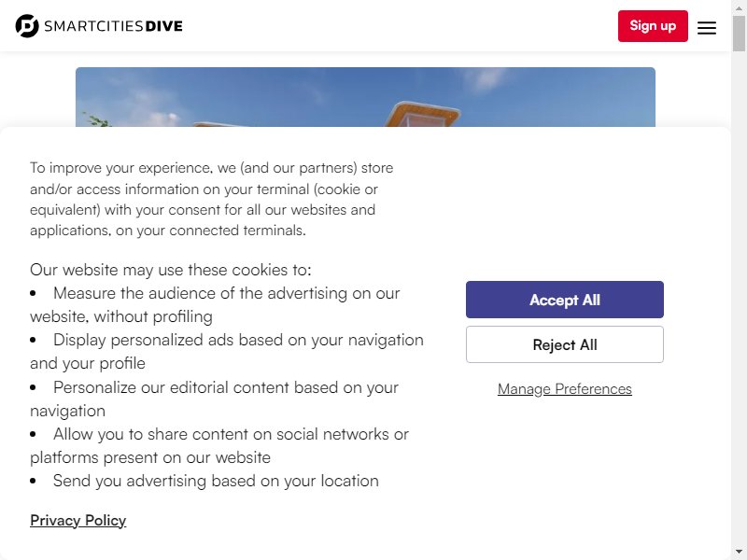Select the 'Measure the audience' bullet item
The height and width of the screenshot is (560, 747).
pyautogui.click(x=215, y=305)
